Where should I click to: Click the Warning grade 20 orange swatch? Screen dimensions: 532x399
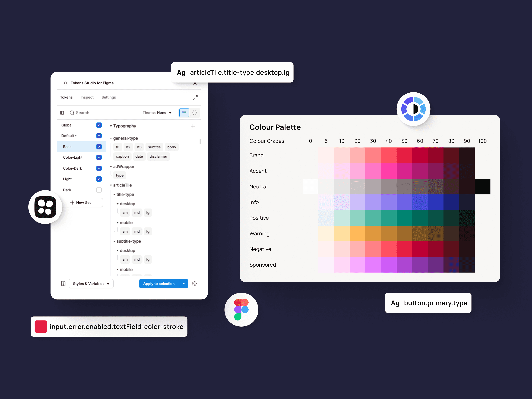[x=357, y=234]
